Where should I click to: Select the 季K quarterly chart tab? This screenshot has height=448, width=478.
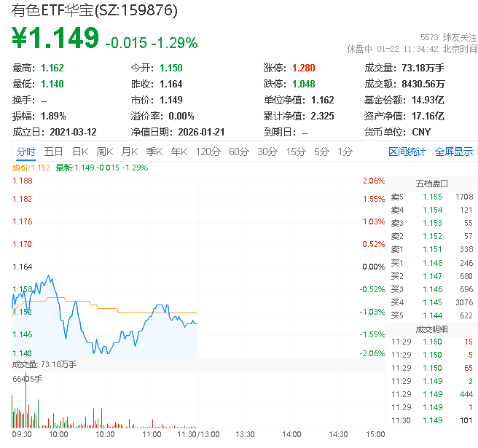154,152
